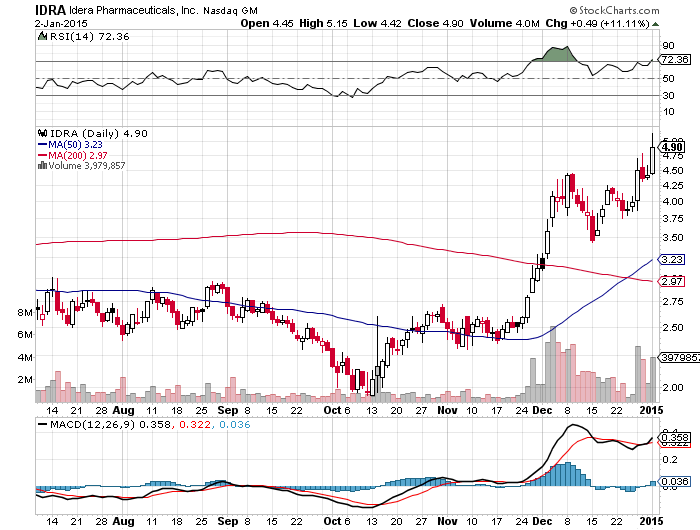The width and height of the screenshot is (700, 530).
Task: Click the Volume 3,979,857 legend text
Action: click(x=87, y=165)
